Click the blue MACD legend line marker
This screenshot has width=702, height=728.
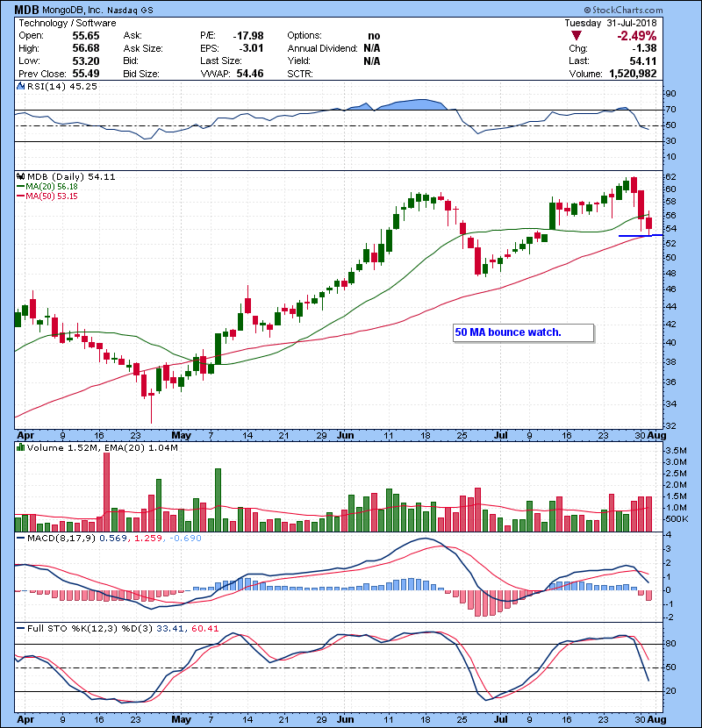[20, 539]
